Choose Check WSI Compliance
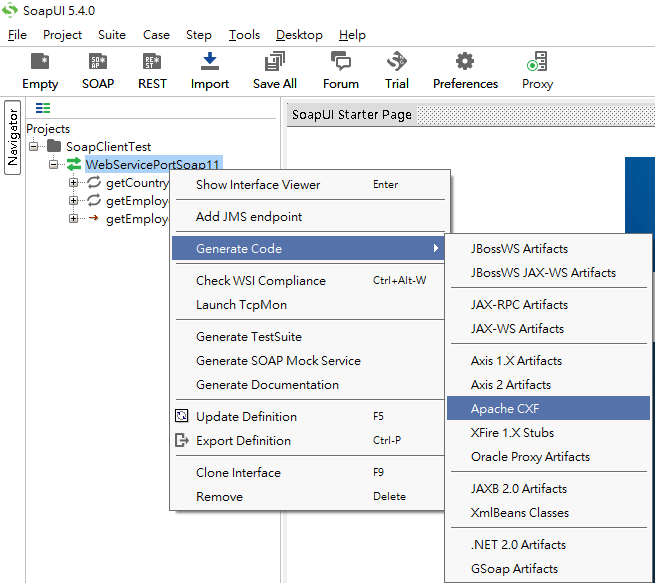655x583 pixels. pyautogui.click(x=310, y=280)
